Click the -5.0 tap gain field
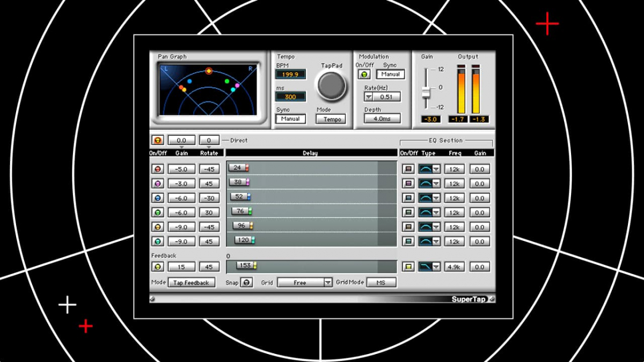 pos(181,169)
